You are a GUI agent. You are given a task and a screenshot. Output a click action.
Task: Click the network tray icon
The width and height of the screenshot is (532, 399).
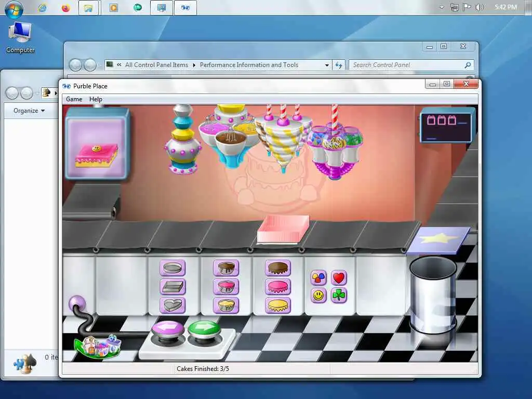click(x=454, y=7)
